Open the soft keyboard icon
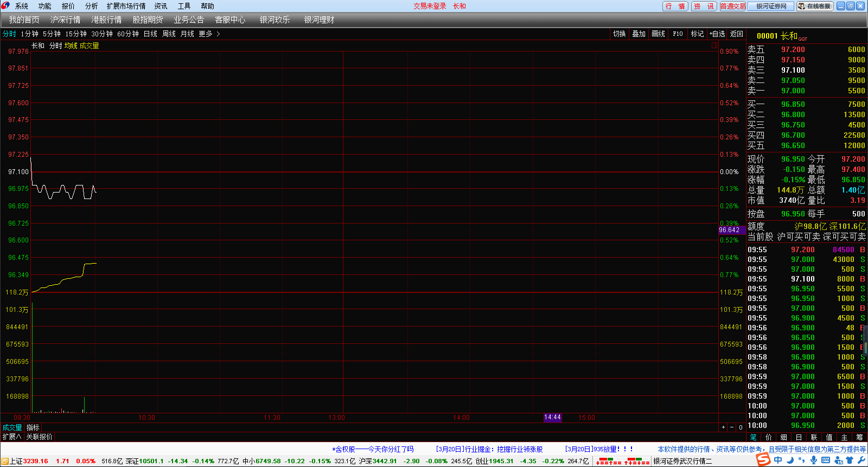Image resolution: width=868 pixels, height=467 pixels. (x=826, y=460)
